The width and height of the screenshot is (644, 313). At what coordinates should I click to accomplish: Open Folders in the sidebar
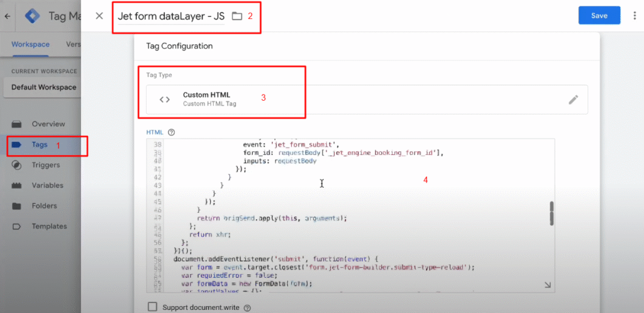(x=45, y=206)
